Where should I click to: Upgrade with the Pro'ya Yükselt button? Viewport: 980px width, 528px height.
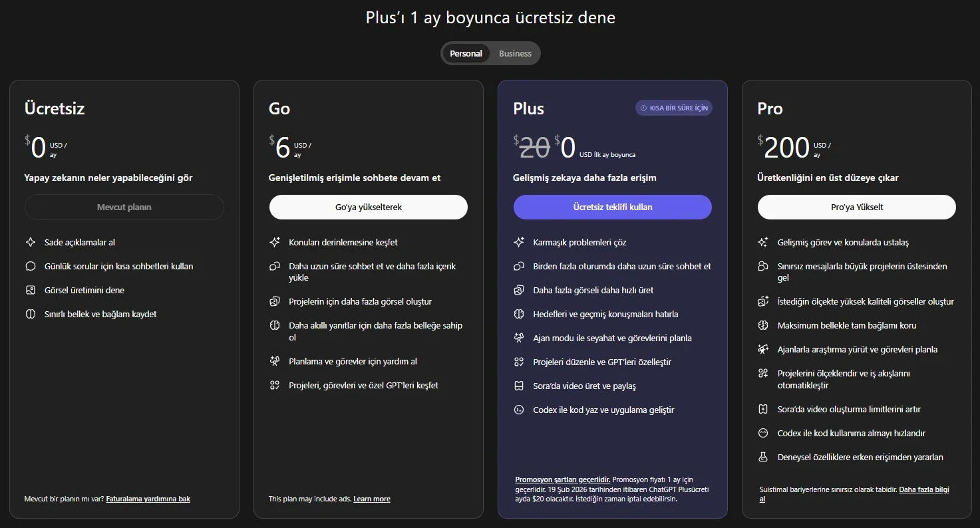pos(856,207)
